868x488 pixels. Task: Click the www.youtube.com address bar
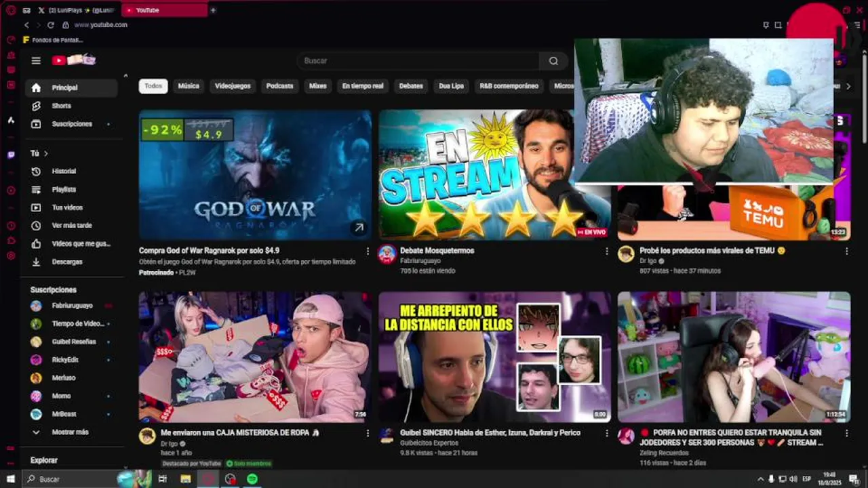click(101, 25)
